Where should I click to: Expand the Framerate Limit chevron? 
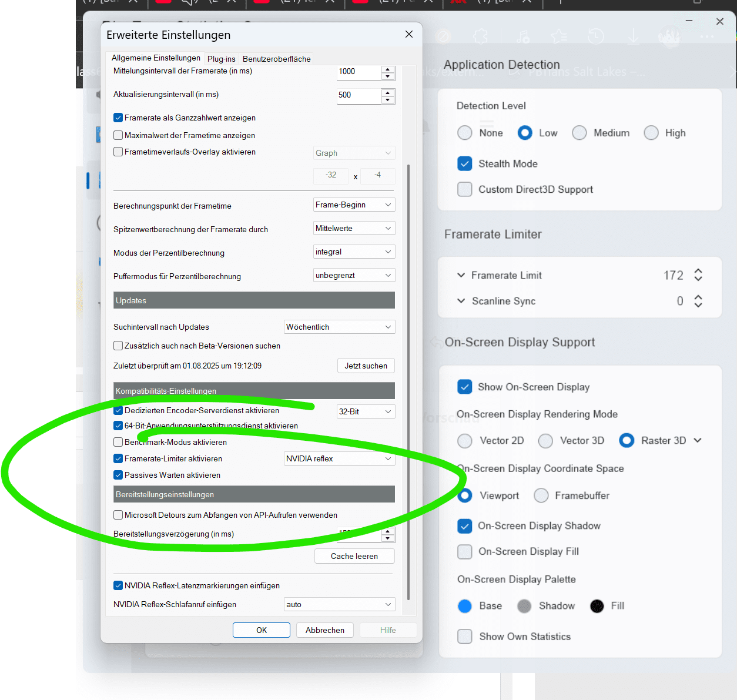pos(461,275)
